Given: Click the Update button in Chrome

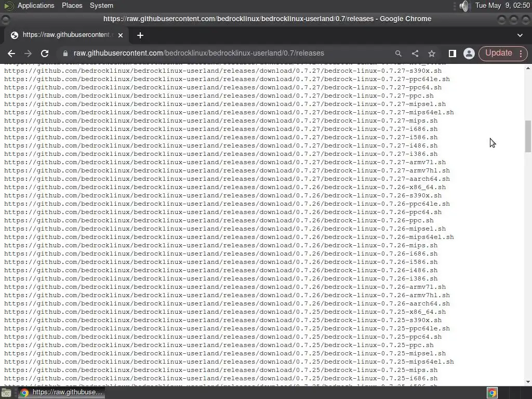Looking at the screenshot, I should pyautogui.click(x=498, y=54).
